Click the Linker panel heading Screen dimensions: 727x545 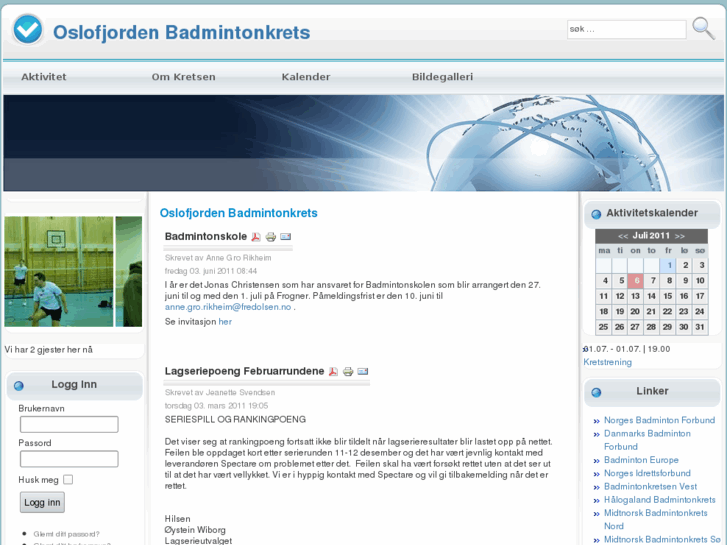coord(652,391)
